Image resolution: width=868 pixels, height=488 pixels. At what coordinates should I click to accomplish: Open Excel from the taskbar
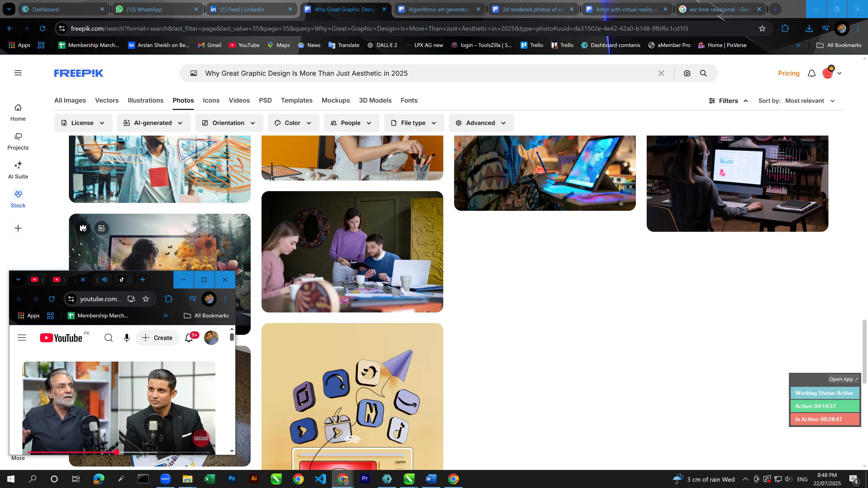click(210, 479)
